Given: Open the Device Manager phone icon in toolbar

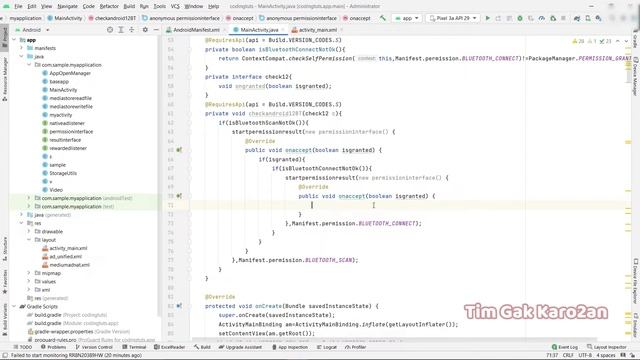Looking at the screenshot, I should tap(588, 18).
